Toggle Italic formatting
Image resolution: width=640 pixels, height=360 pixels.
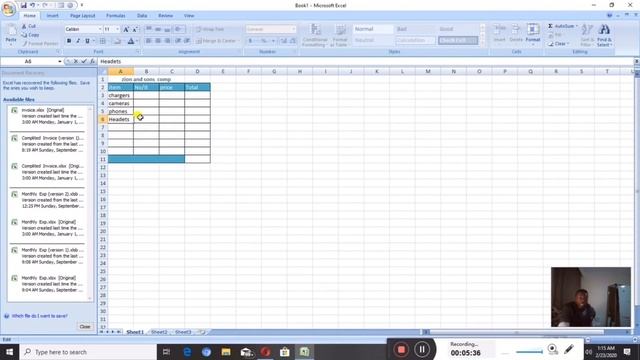(78, 41)
